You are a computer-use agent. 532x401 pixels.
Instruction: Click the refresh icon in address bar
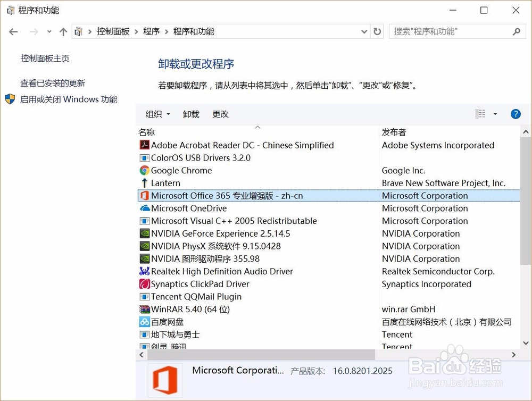pyautogui.click(x=377, y=31)
